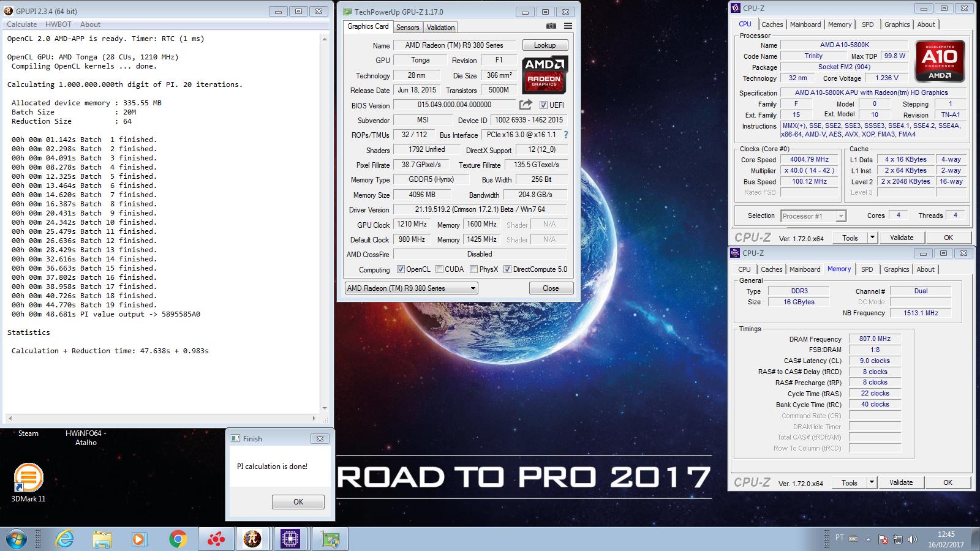Open SPD tab in lower CPU-Z window
Image resolution: width=980 pixels, height=551 pixels.
click(x=867, y=269)
